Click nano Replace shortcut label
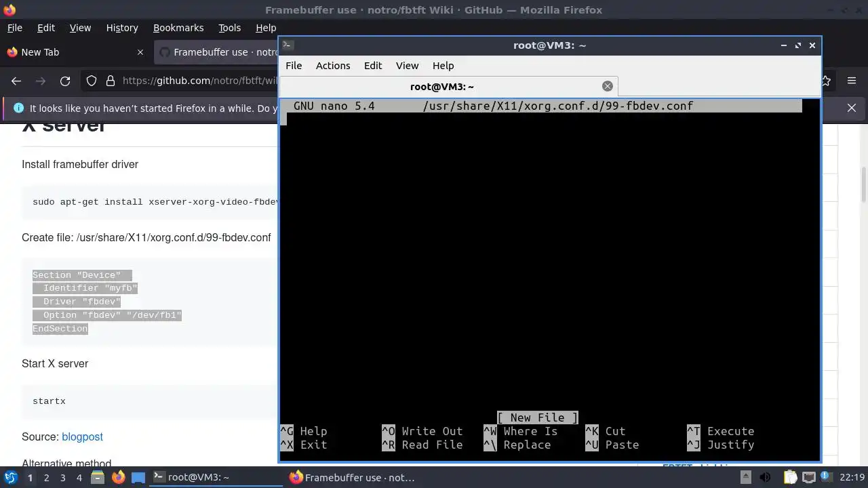 (527, 445)
